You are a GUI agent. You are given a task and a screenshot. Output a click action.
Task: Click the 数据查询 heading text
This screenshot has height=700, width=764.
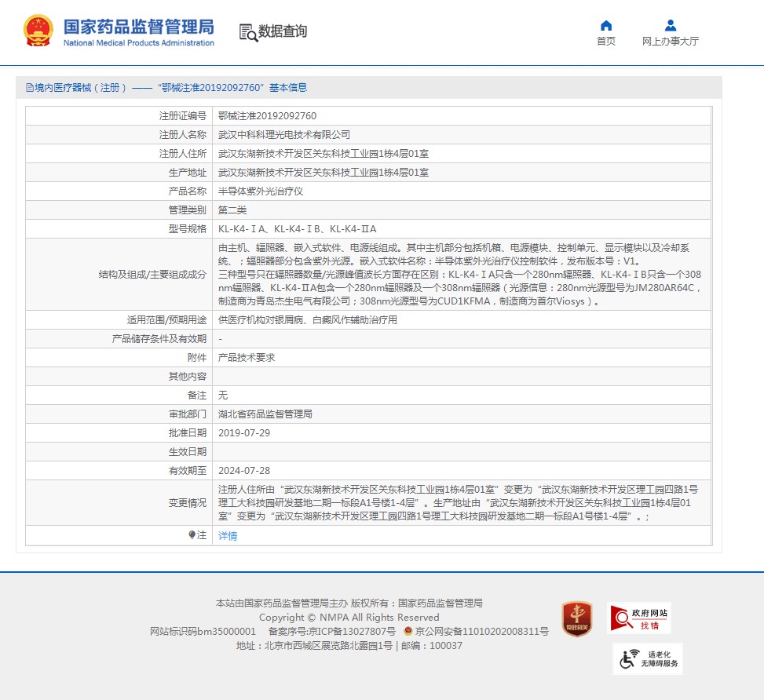(x=283, y=31)
